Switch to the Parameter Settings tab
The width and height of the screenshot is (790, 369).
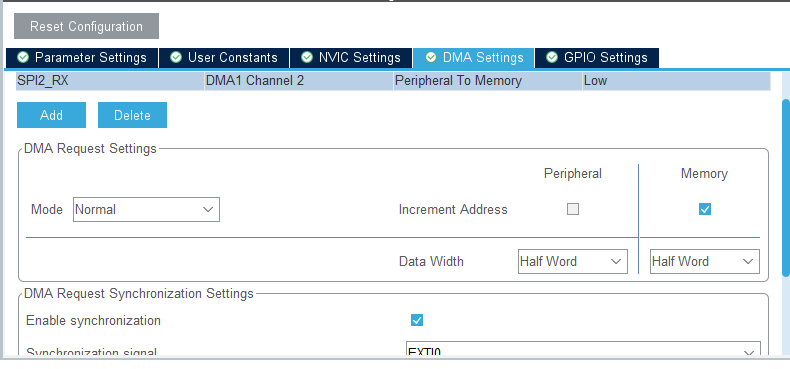[x=82, y=58]
